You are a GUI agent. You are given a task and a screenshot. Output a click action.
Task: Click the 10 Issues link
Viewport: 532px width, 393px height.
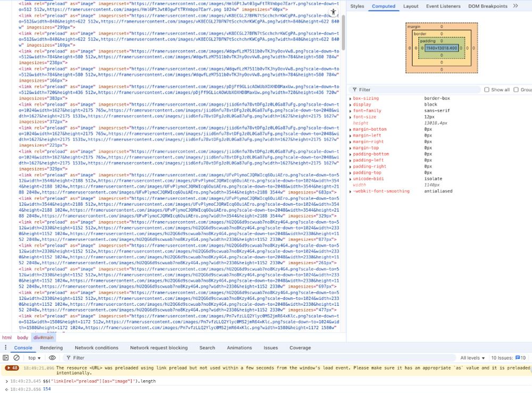click(508, 358)
